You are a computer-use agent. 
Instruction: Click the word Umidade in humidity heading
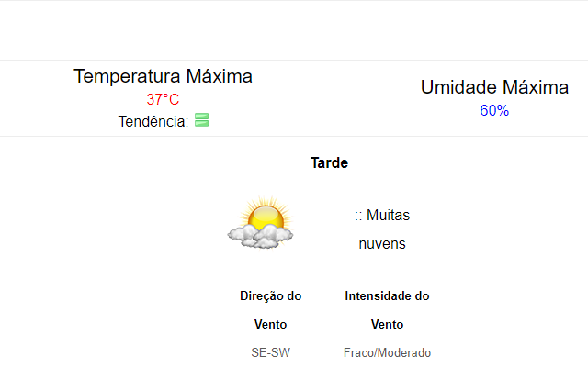pos(458,87)
